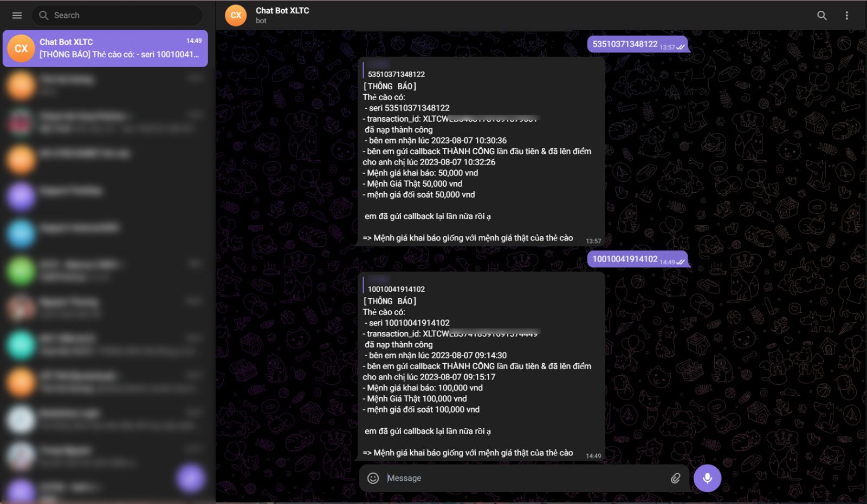Click the Chat Bot XLTC header avatar

click(x=236, y=15)
